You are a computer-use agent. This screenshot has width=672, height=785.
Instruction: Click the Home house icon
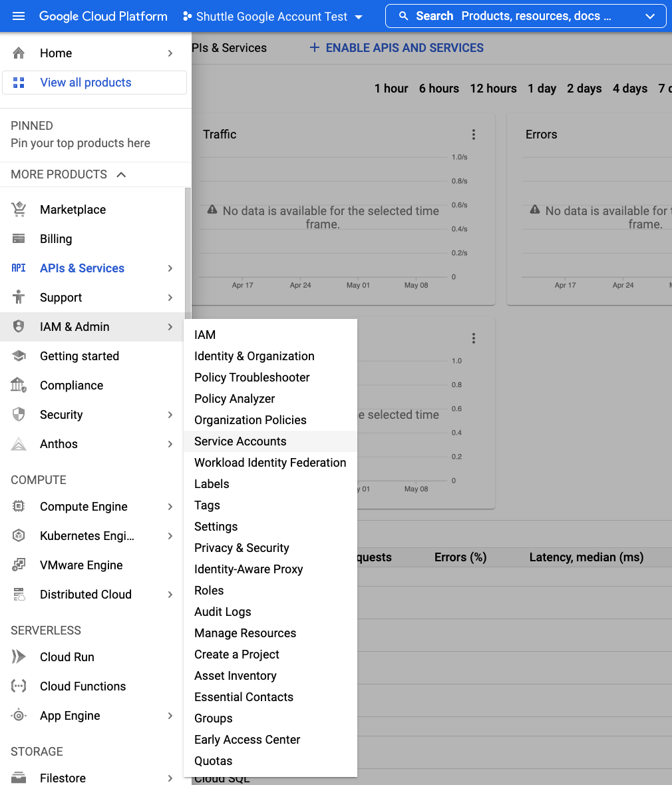pos(19,53)
